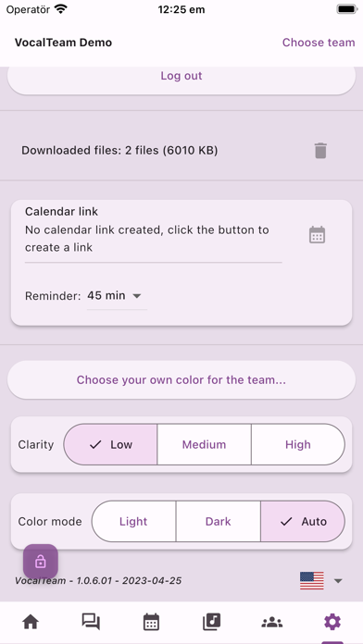Expand the language dropdown arrow

pyautogui.click(x=338, y=581)
